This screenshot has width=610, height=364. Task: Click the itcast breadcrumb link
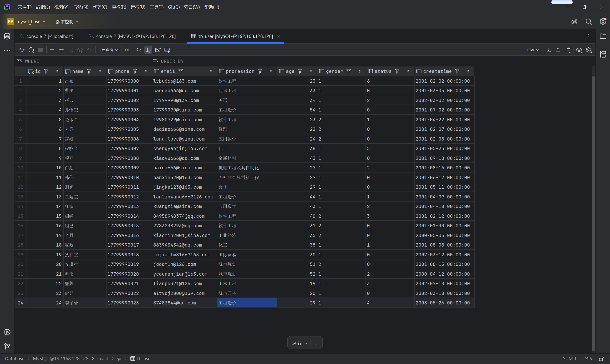102,359
